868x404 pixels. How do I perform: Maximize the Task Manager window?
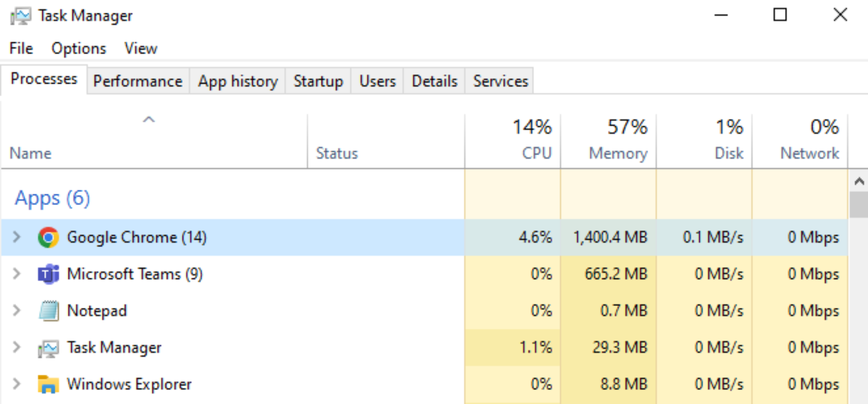tap(780, 15)
